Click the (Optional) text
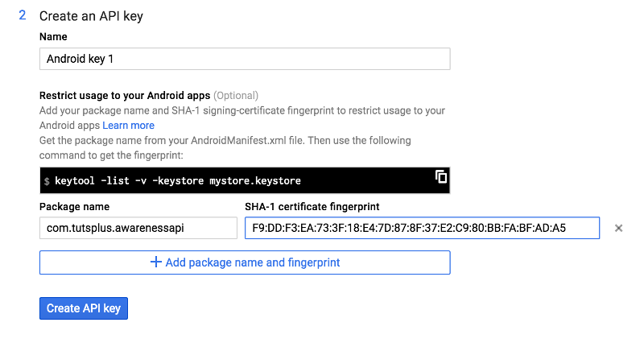The image size is (644, 343). pos(236,96)
